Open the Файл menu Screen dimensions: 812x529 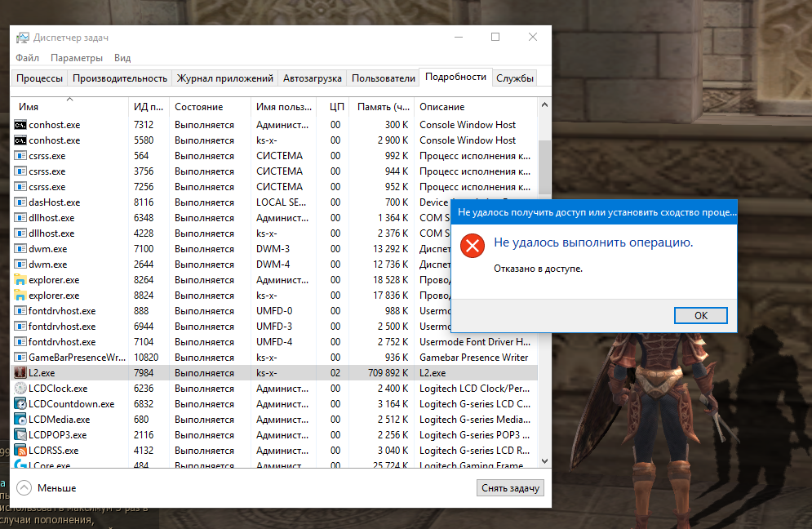[27, 57]
